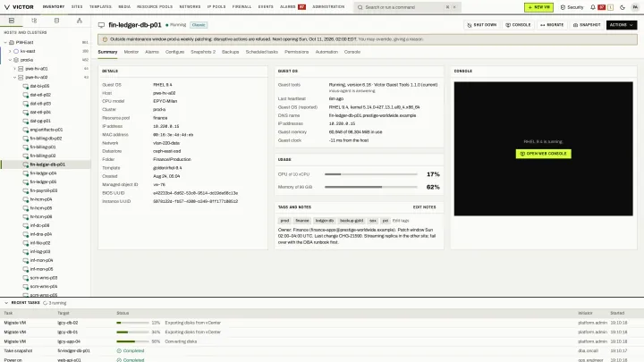Open Hosts and Clusters sidebar view icon
Screen dimensions: 644x362
[x=12, y=21]
